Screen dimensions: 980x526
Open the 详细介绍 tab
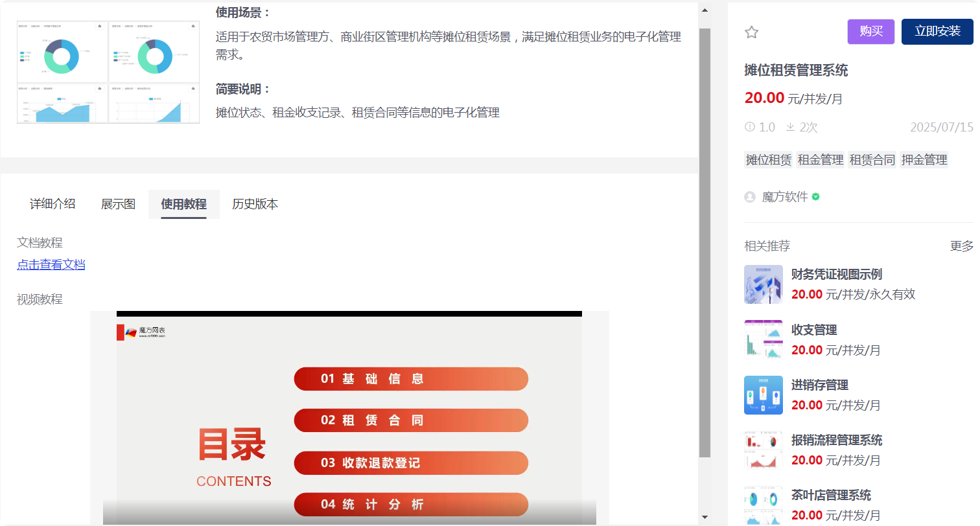[x=52, y=204]
